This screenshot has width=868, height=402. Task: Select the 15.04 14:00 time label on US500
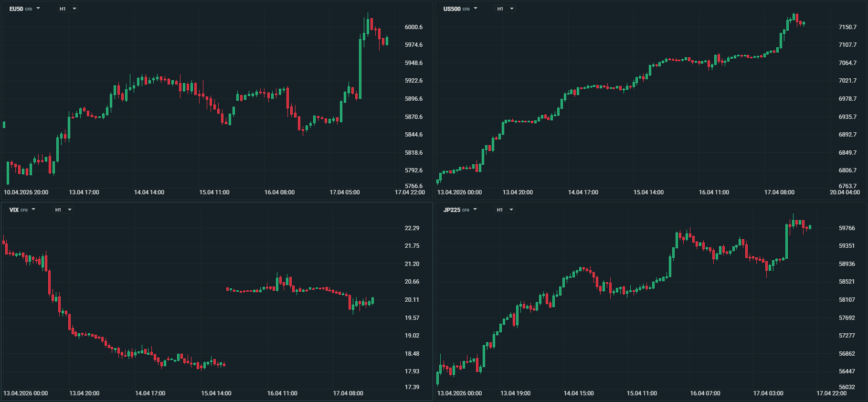coord(648,192)
